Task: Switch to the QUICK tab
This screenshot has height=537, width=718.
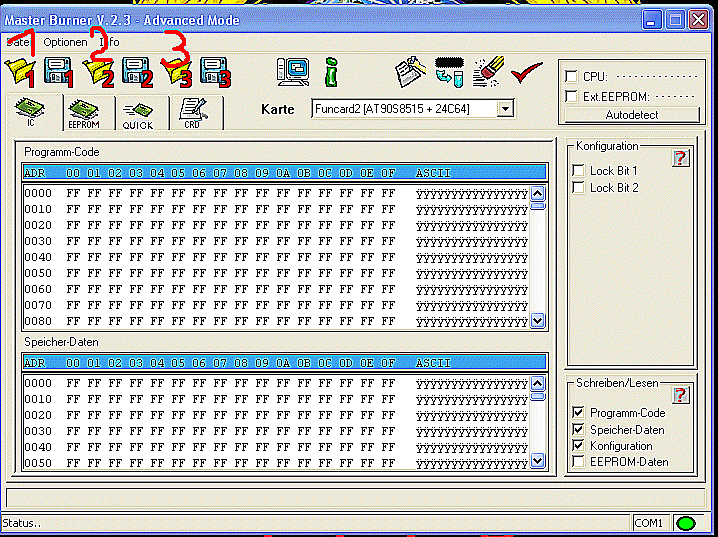Action: pos(138,114)
